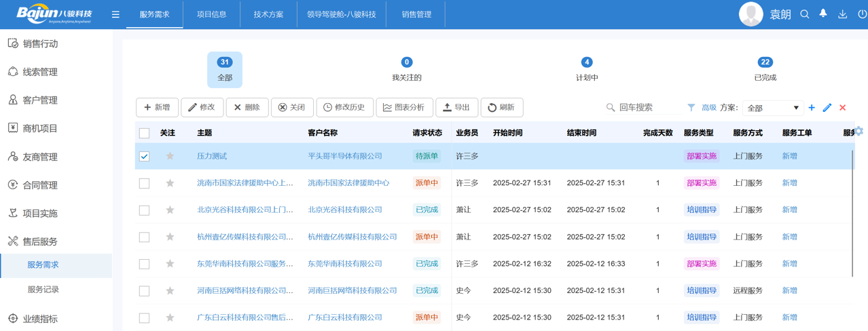This screenshot has height=331, width=868.
Task: Star the 压力测试 row as followed
Action: [x=170, y=156]
